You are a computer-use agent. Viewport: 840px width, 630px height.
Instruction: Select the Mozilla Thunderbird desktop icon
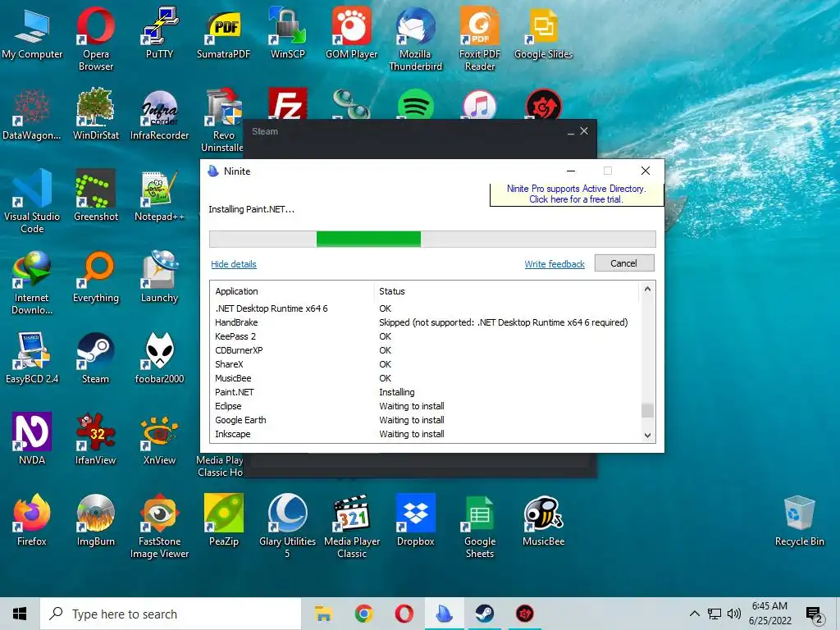tap(415, 39)
